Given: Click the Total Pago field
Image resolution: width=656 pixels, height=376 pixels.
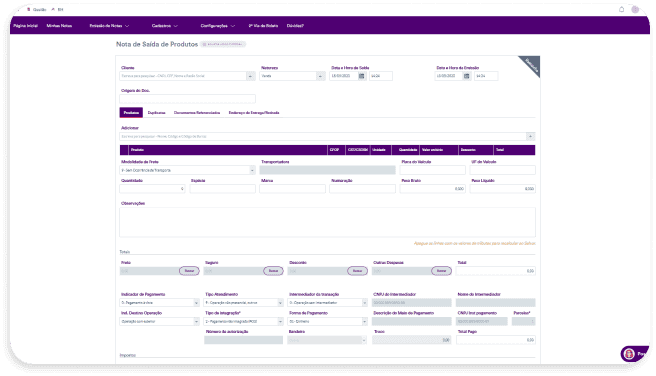Looking at the screenshot, I should point(495,340).
